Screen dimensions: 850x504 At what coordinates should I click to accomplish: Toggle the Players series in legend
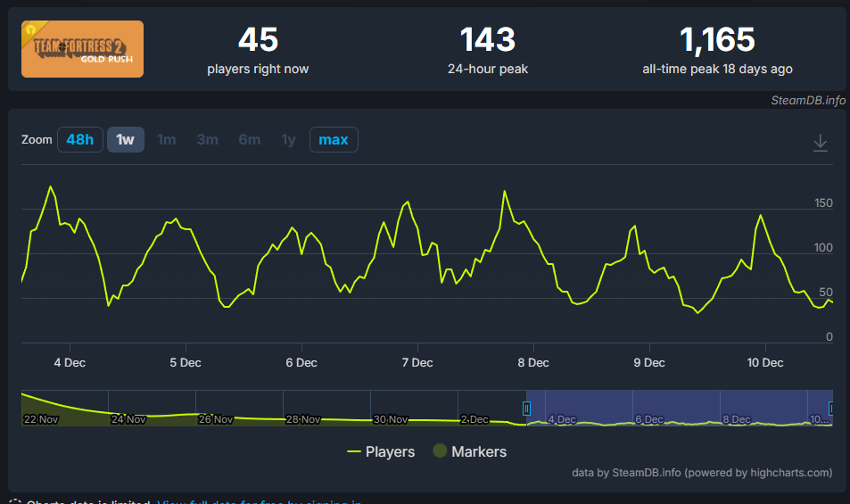pos(381,451)
